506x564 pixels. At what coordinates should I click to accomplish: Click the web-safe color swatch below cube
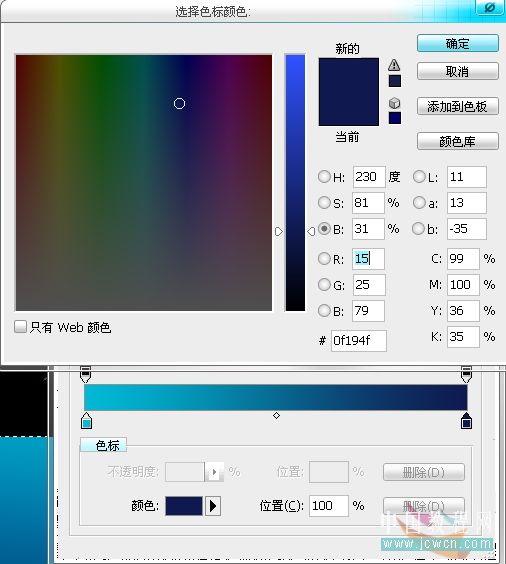(395, 118)
